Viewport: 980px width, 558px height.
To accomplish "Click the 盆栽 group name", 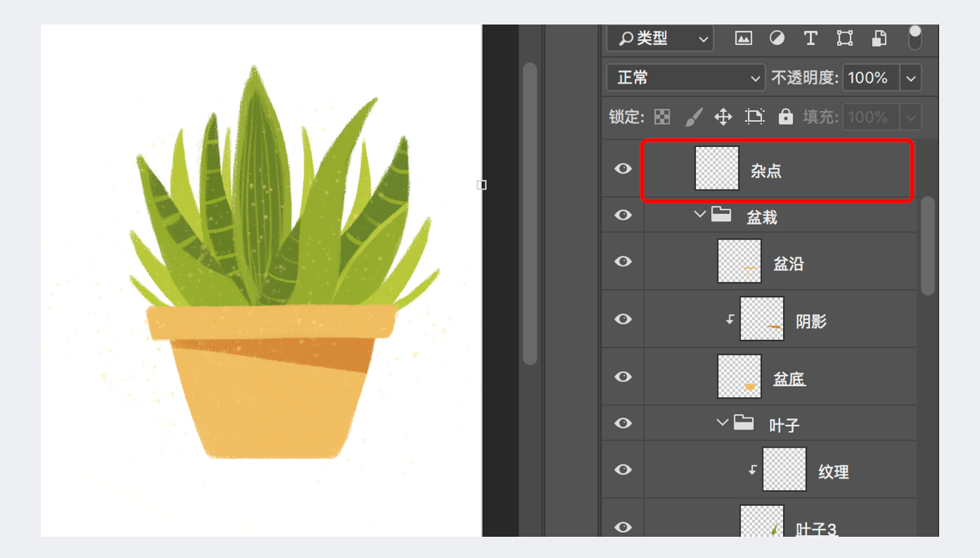I will tap(762, 217).
